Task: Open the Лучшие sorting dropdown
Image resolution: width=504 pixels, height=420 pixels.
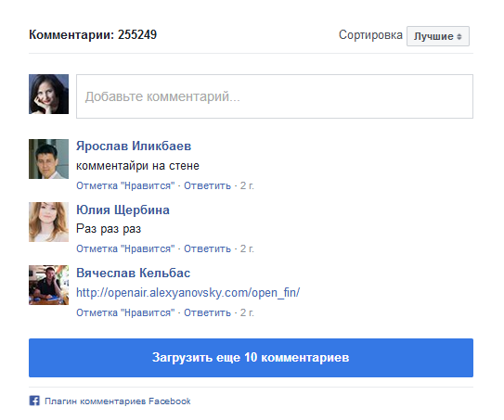Action: pos(438,36)
